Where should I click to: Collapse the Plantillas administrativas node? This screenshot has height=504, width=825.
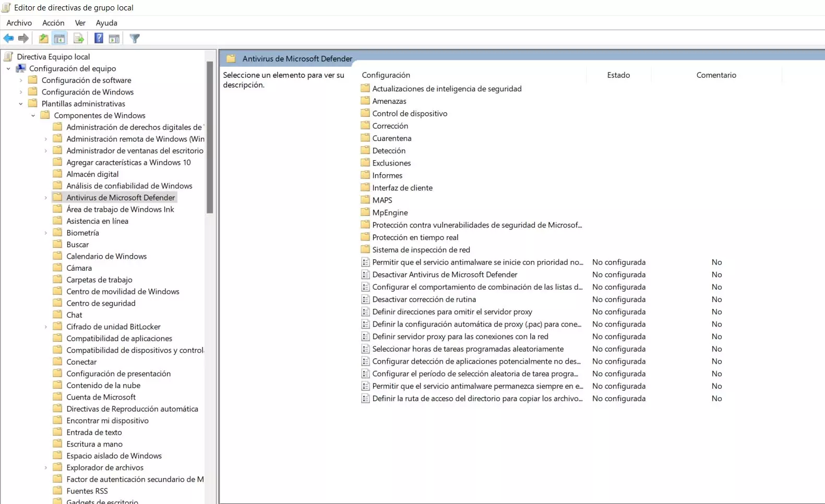coord(21,104)
